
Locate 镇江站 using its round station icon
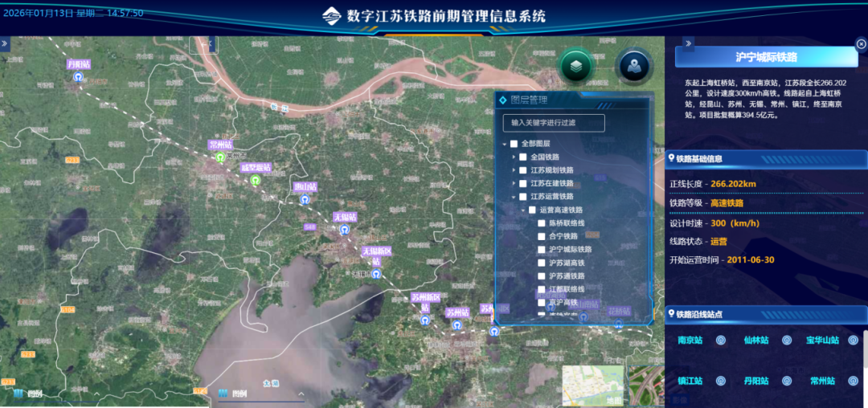tap(721, 381)
